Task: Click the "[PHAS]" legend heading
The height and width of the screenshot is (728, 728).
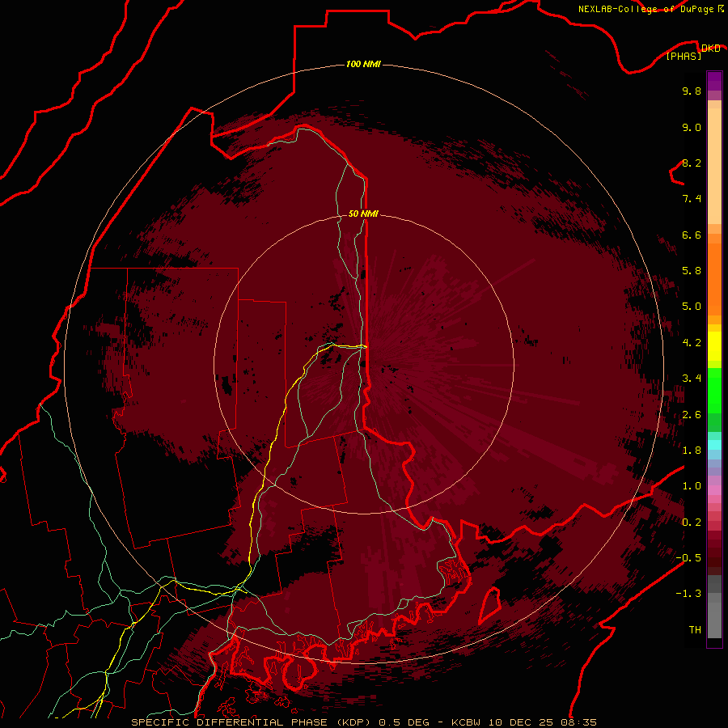Action: (684, 56)
